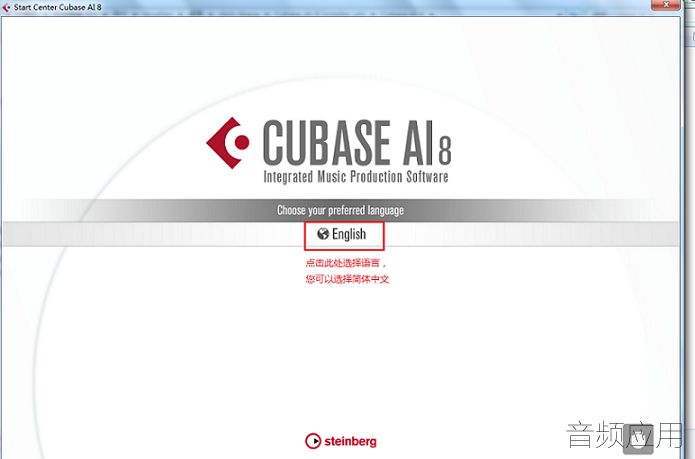The width and height of the screenshot is (695, 459).
Task: Click the Cubase icon in title bar
Action: click(x=6, y=7)
